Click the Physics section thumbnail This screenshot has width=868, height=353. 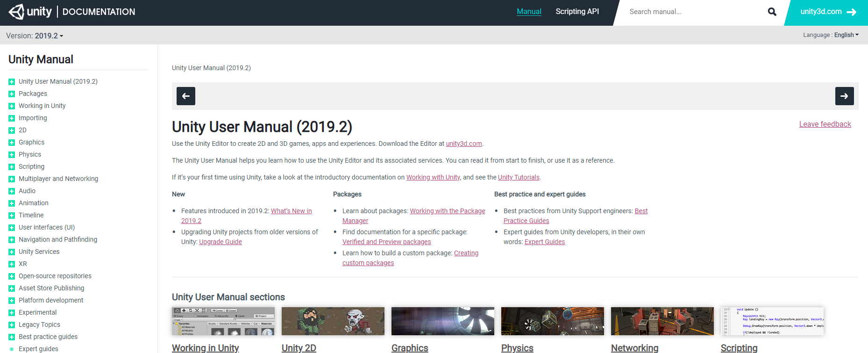tap(553, 321)
